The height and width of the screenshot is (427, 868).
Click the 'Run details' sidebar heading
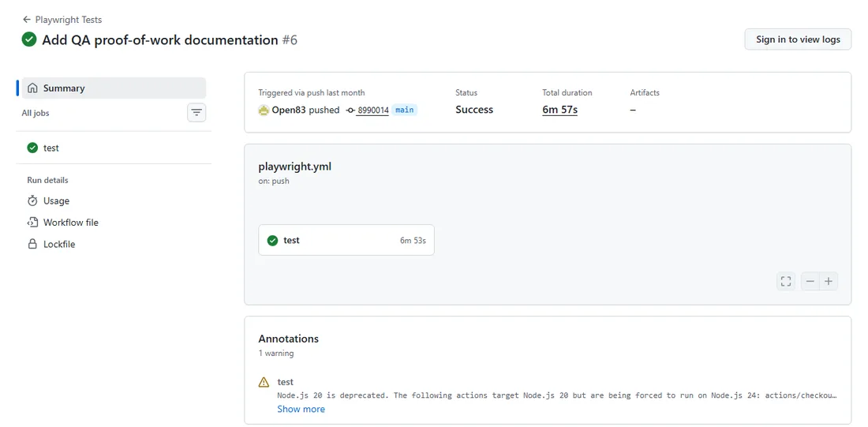point(47,180)
